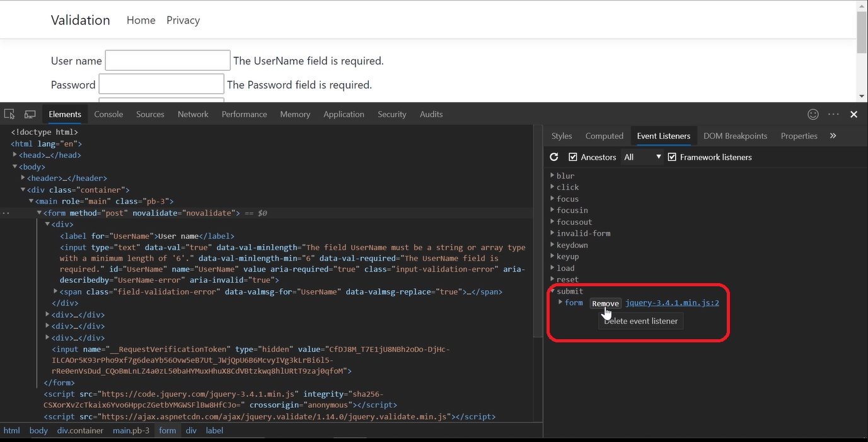868x442 pixels.
Task: Switch to the Sources tab
Action: (150, 114)
